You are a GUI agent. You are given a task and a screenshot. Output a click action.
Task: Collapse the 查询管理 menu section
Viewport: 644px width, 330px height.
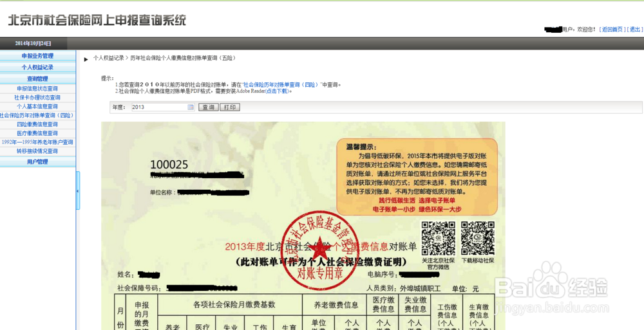click(x=38, y=79)
